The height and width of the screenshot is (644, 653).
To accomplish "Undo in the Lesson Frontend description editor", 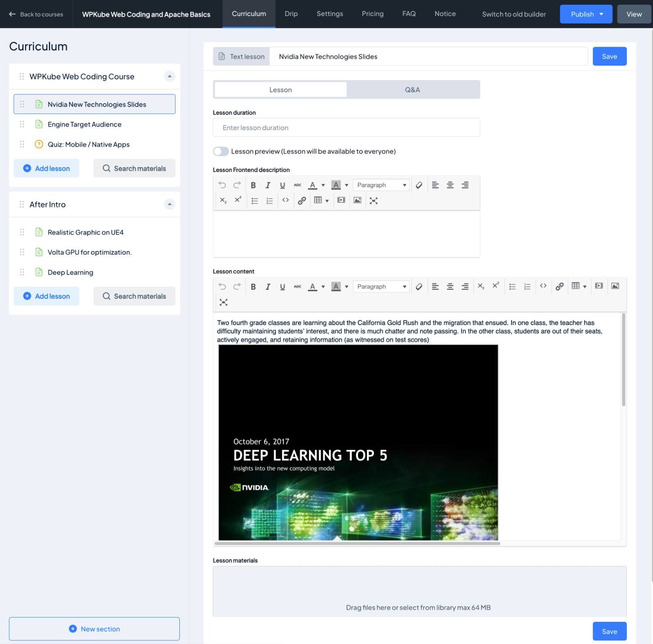I will (x=222, y=185).
